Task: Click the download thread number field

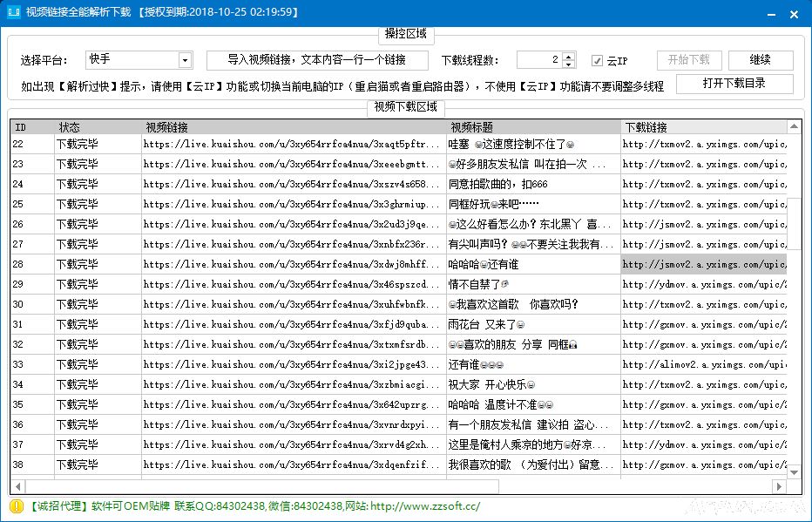Action: coord(539,60)
